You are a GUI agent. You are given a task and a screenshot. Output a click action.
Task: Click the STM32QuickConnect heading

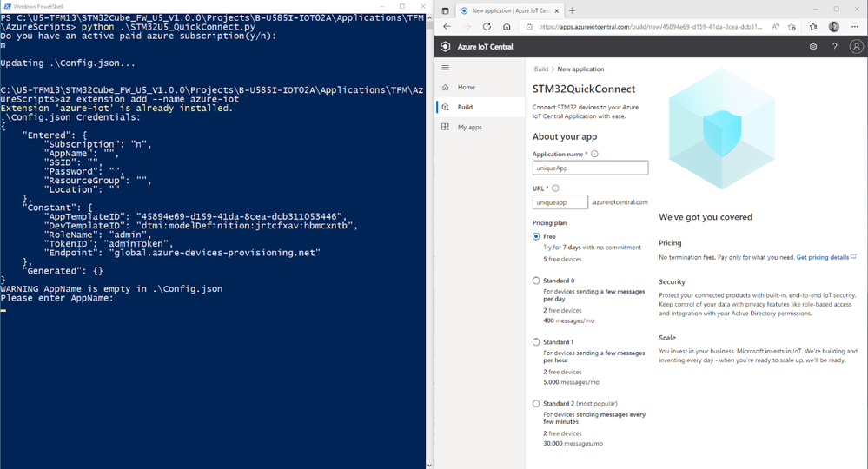(x=584, y=89)
